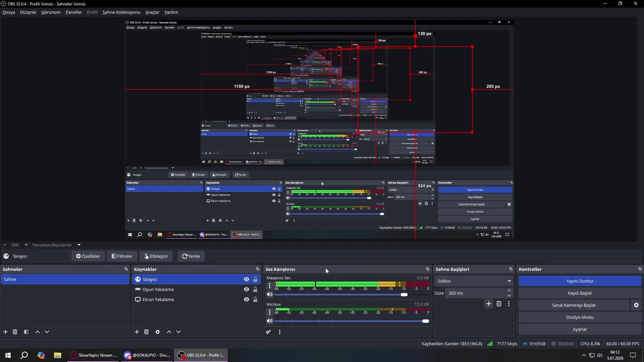
Task: Open the Sahne Koleksiyonu menu
Action: point(121,12)
